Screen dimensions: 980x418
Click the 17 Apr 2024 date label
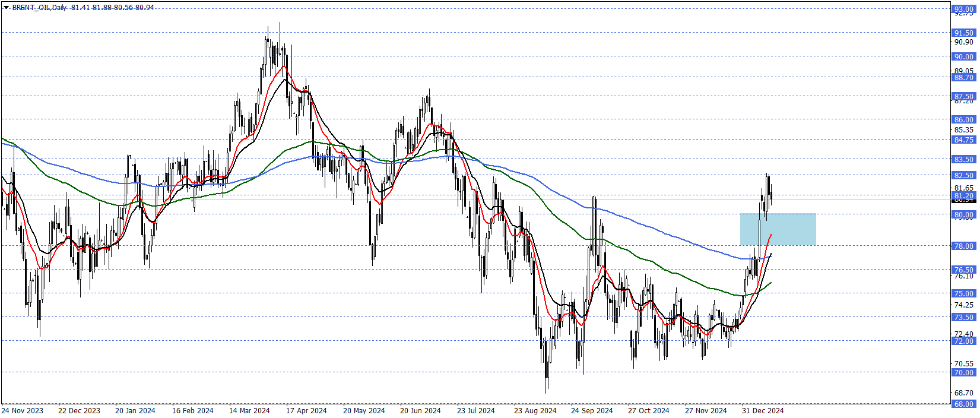pyautogui.click(x=306, y=410)
